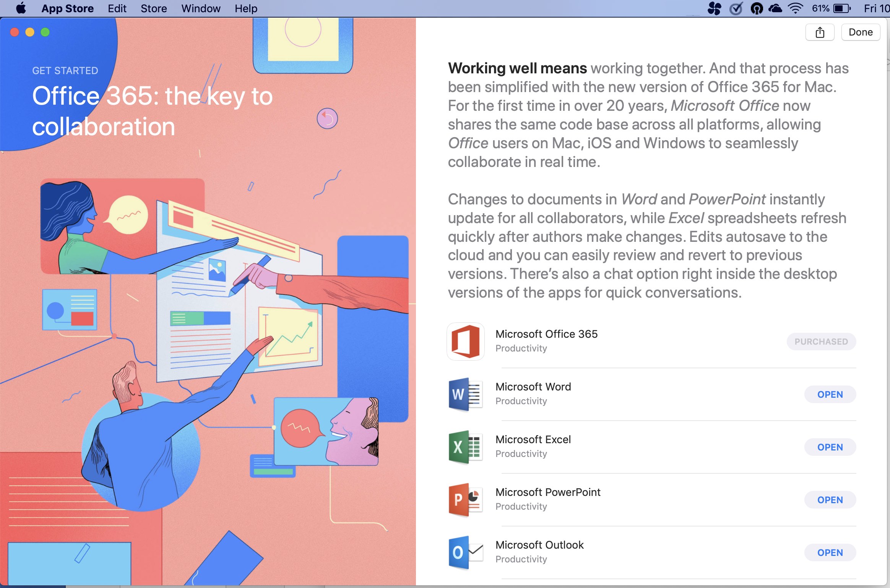Click the pinwheel fan menu bar icon
Image resolution: width=890 pixels, height=588 pixels.
coord(714,8)
